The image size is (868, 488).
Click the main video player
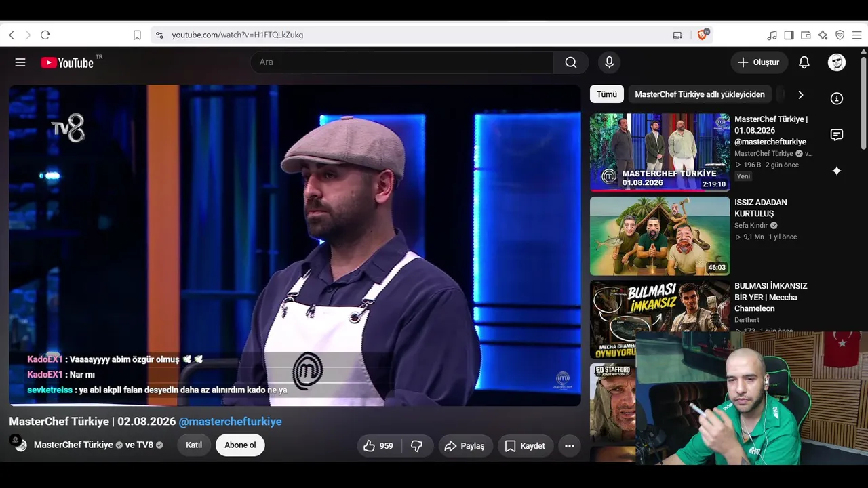pyautogui.click(x=295, y=245)
